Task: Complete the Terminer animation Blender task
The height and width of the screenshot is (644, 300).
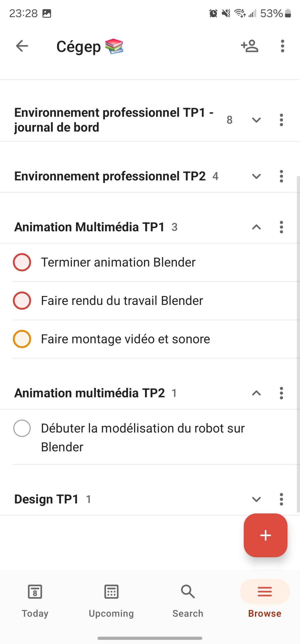Action: [22, 262]
